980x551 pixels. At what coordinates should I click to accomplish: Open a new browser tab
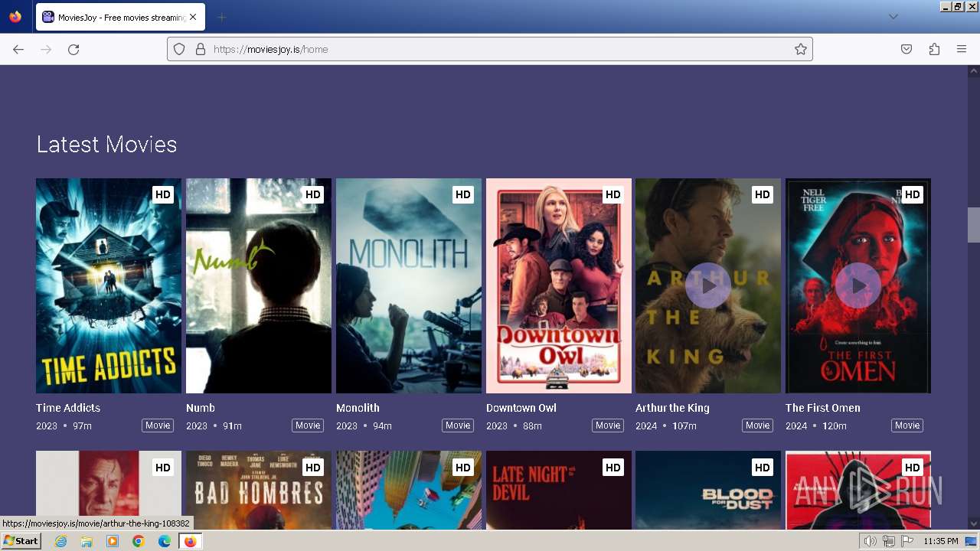tap(221, 17)
